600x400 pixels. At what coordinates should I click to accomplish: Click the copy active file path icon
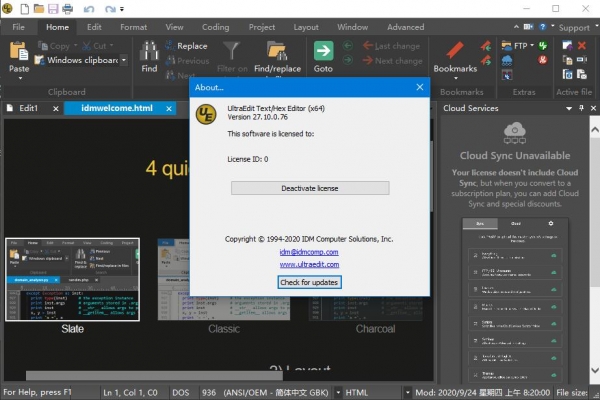click(x=567, y=60)
